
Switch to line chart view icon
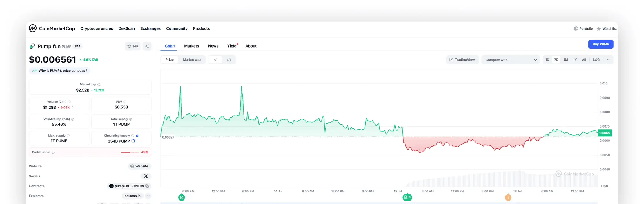(x=215, y=60)
